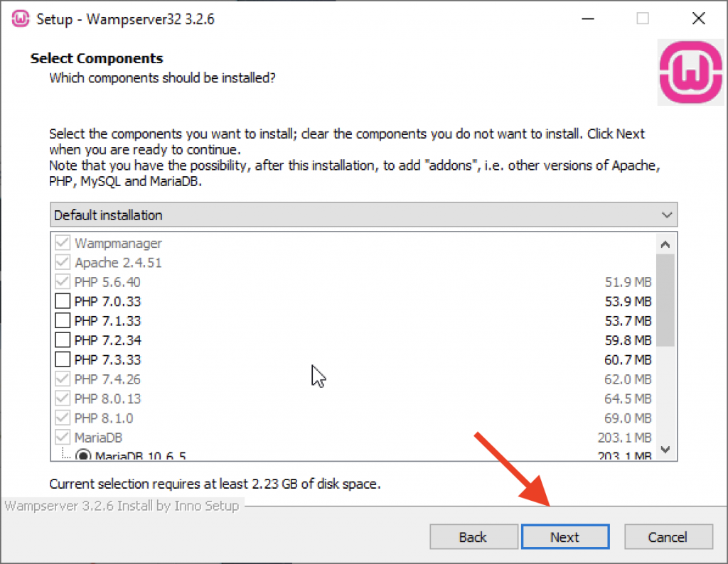
Task: Select PHP 7.3.33 for installation
Action: 63,359
